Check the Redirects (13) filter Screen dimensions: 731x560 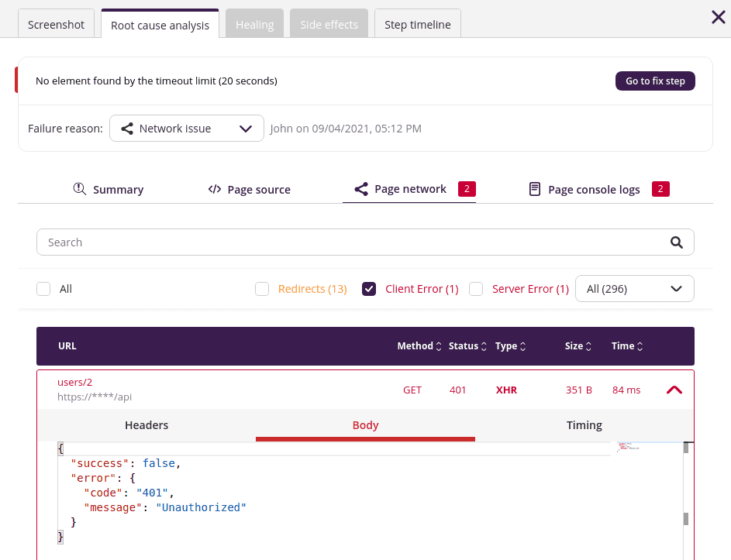262,288
